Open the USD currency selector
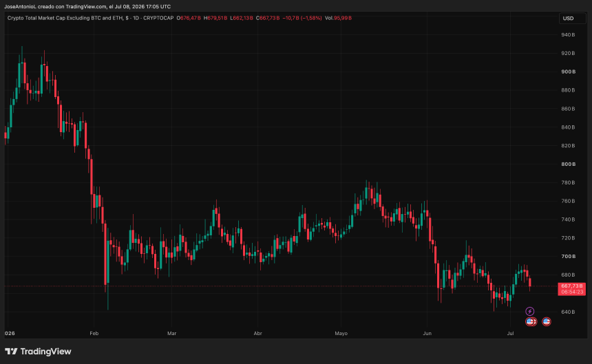 (572, 18)
